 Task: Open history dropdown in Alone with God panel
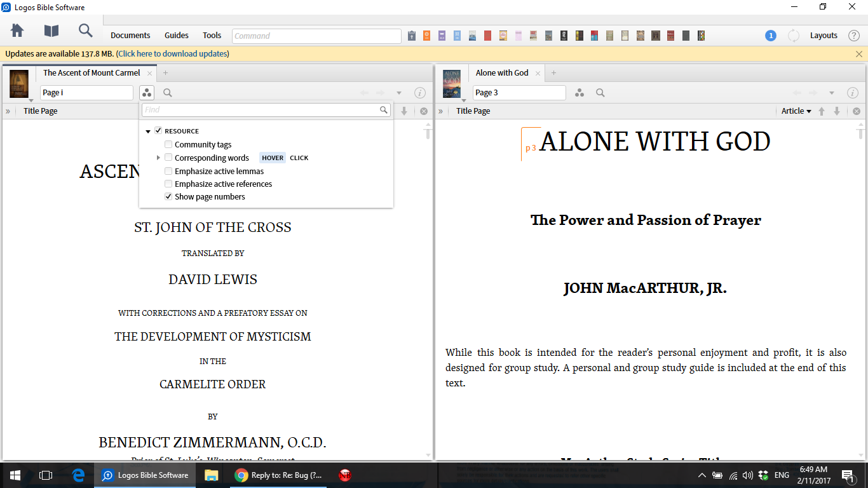[832, 93]
